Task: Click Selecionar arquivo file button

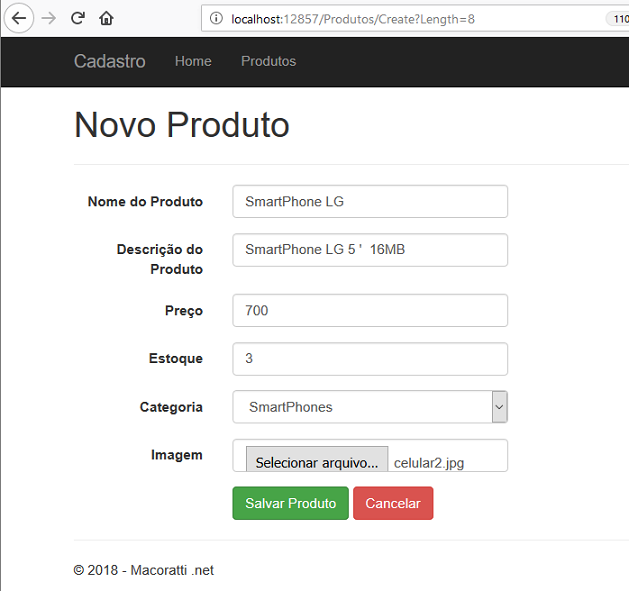Action: (x=317, y=459)
